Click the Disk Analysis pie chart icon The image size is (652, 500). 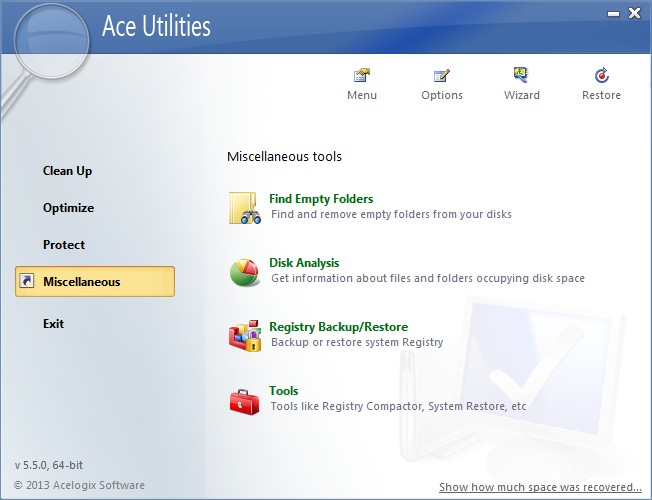245,272
